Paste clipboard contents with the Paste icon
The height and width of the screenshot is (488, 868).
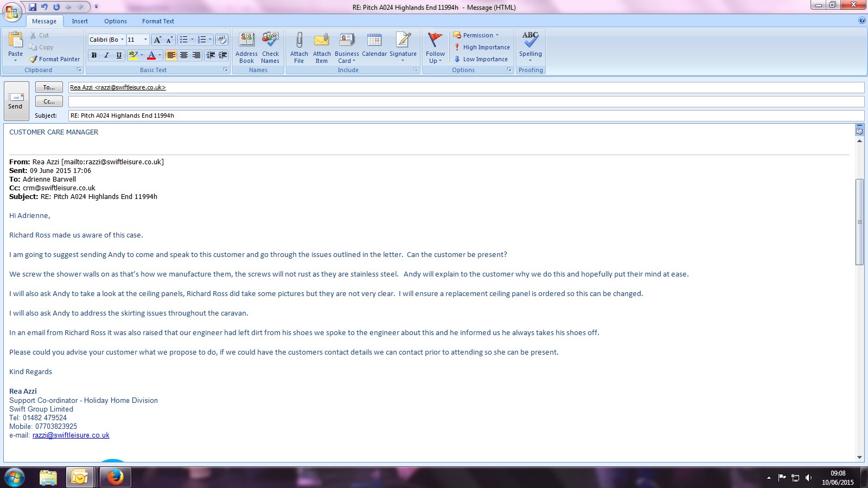coord(15,40)
